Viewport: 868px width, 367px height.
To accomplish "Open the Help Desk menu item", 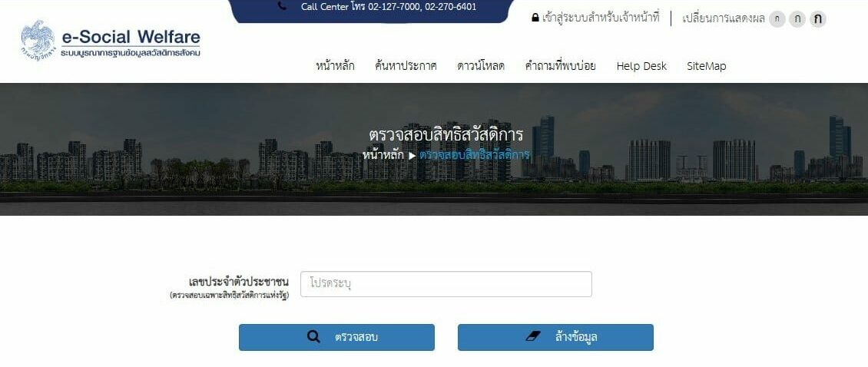I will 641,67.
